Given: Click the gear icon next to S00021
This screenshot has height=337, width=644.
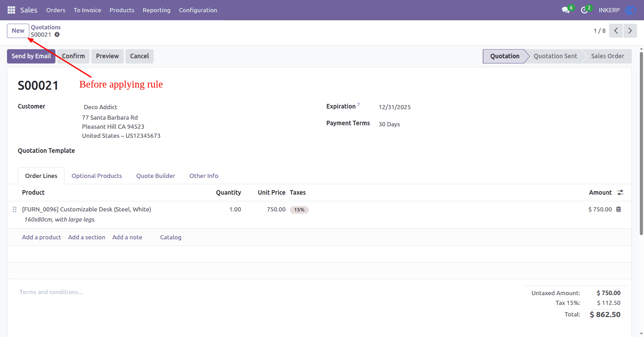Looking at the screenshot, I should click(x=57, y=35).
